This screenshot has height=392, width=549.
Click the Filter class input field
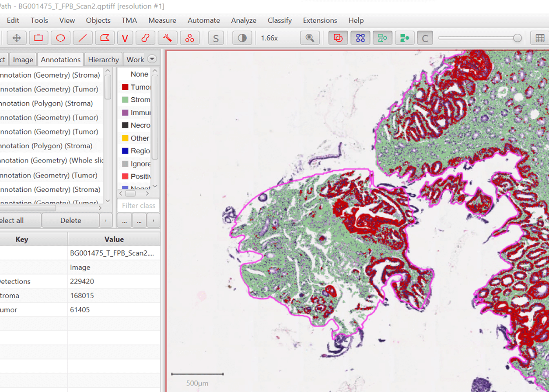point(138,205)
